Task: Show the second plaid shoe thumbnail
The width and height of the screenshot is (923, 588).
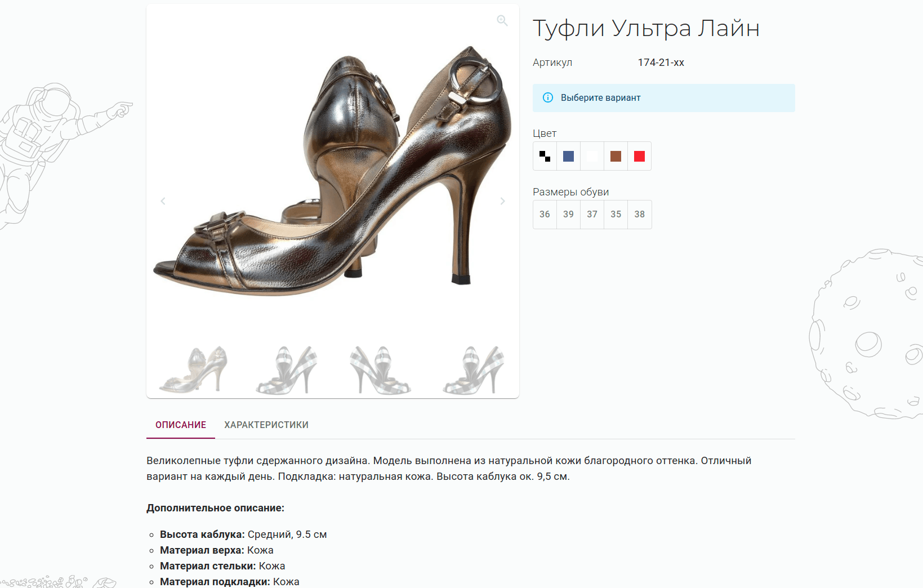Action: [287, 369]
